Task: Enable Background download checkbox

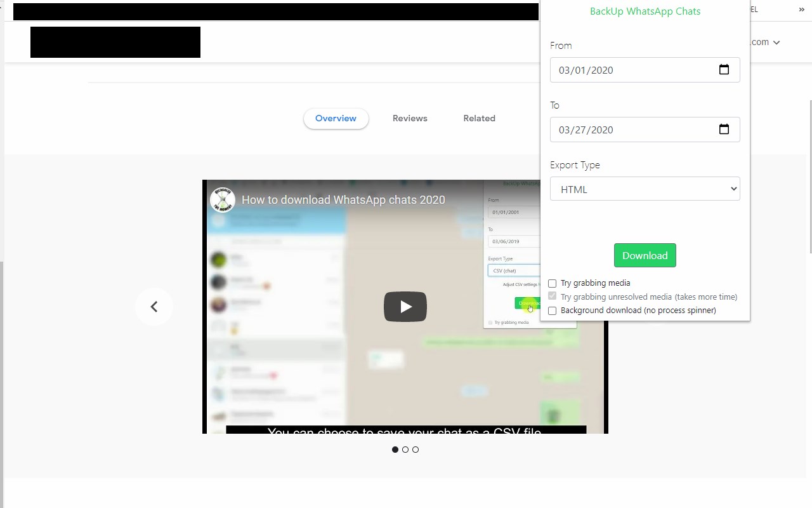Action: pos(552,311)
